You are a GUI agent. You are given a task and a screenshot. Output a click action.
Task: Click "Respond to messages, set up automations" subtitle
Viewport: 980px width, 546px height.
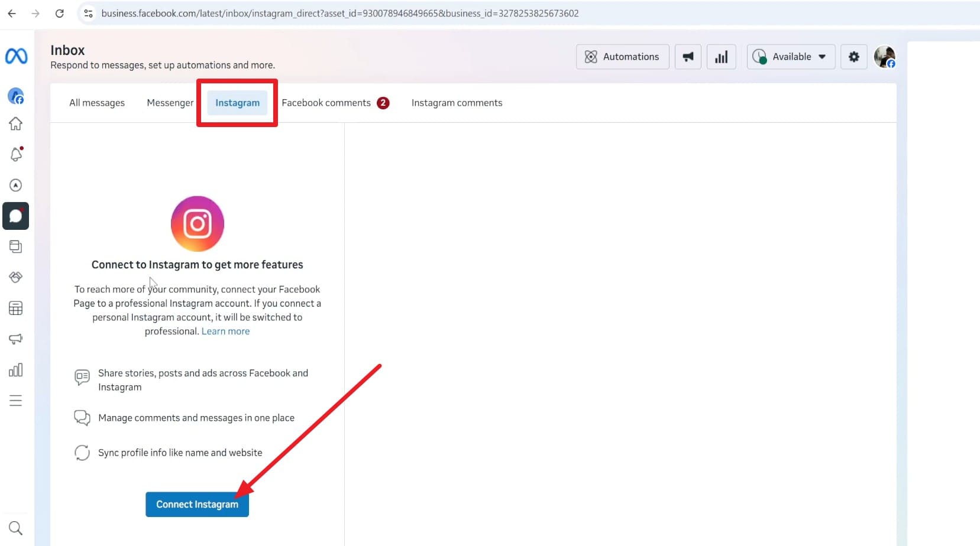coord(163,65)
